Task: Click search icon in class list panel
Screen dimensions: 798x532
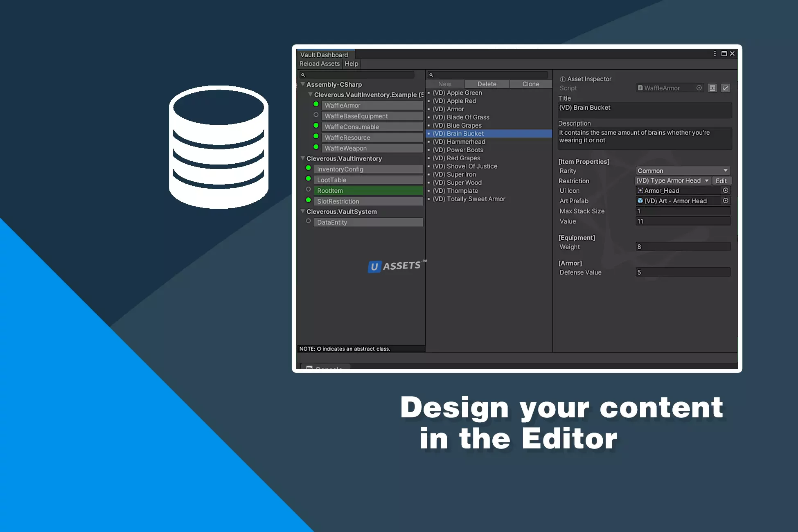Action: tap(303, 75)
